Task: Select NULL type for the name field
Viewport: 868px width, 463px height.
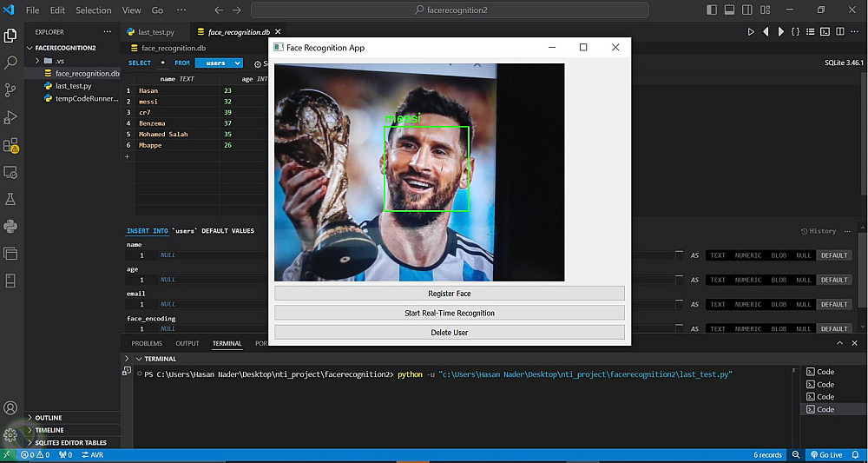Action: (x=803, y=255)
